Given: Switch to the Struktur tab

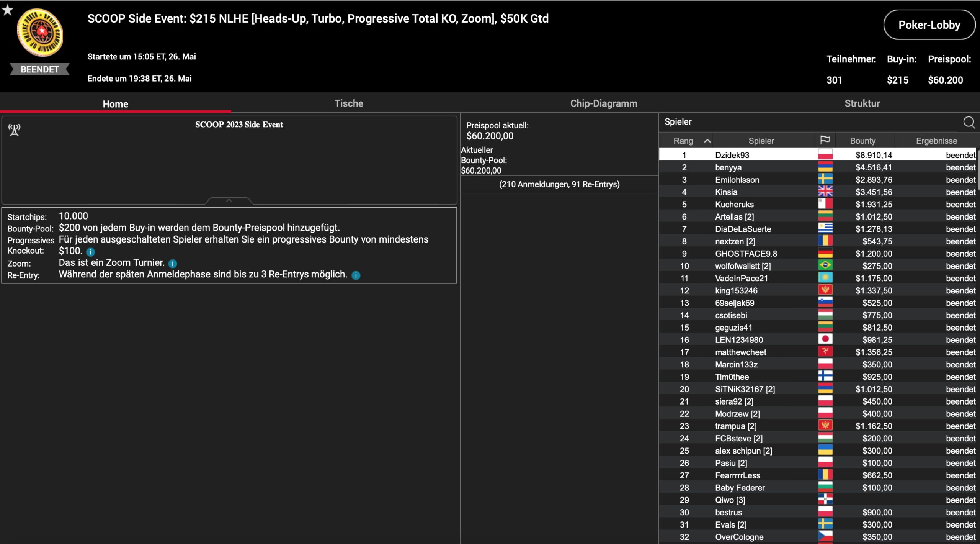Looking at the screenshot, I should pos(862,103).
